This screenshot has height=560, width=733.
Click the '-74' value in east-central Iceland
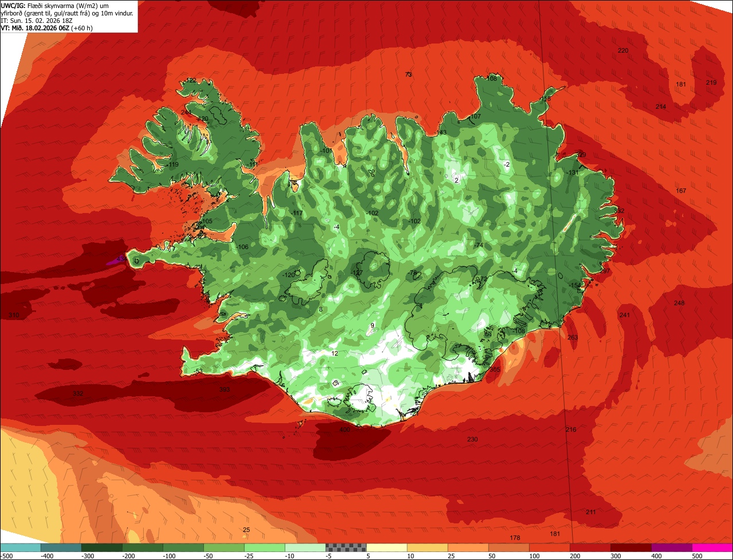[479, 245]
